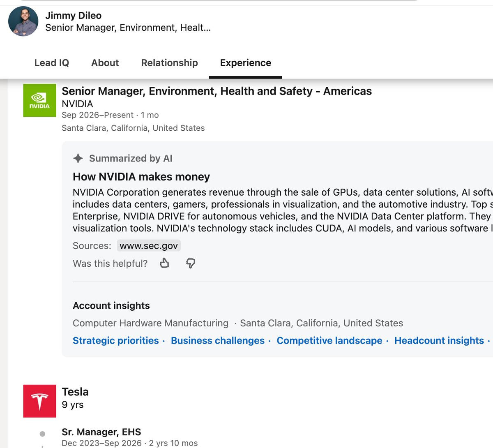
Task: Click the thumbs down not helpful icon
Action: click(x=191, y=263)
